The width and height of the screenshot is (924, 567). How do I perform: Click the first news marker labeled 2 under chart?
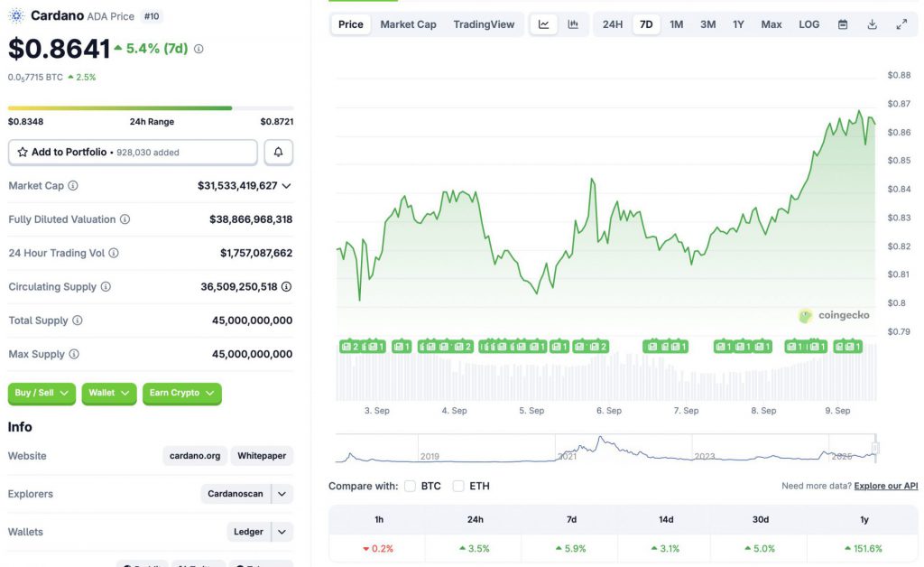coord(350,347)
